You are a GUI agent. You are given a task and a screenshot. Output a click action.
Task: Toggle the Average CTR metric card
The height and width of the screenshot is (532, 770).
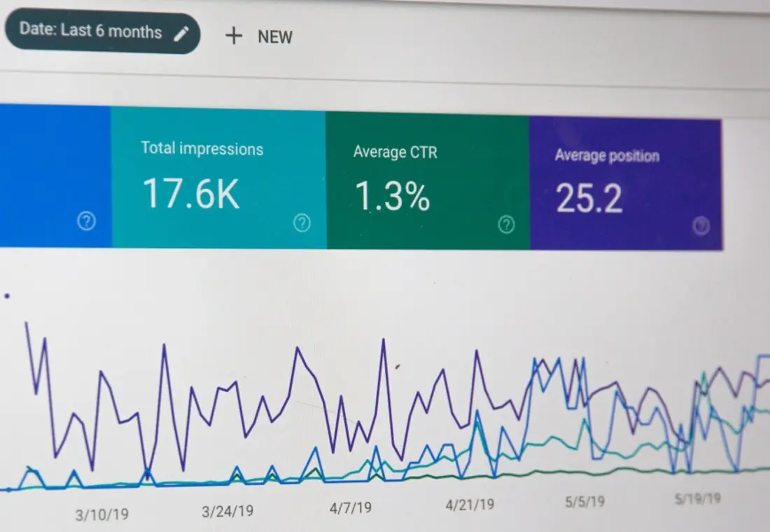point(427,181)
